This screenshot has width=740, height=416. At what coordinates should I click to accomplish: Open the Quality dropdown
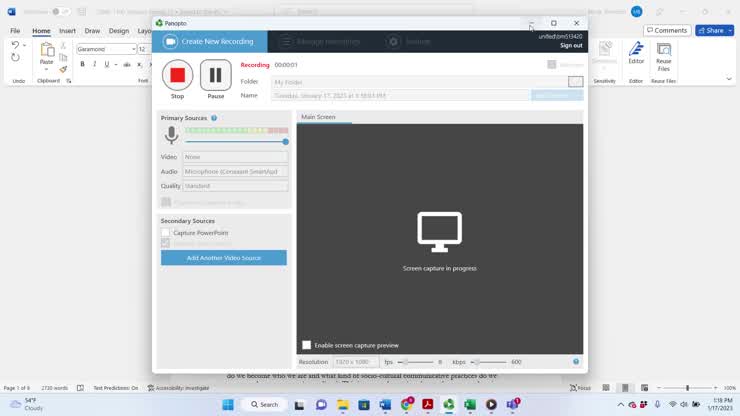(235, 186)
